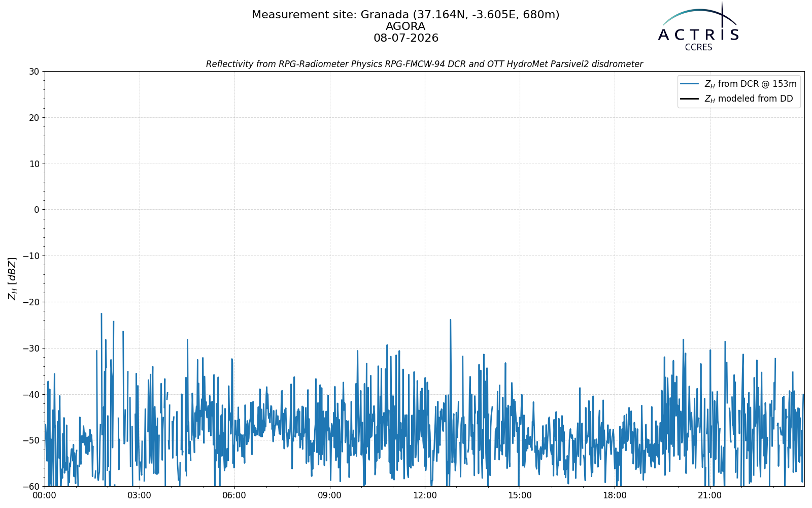812x508 pixels.
Task: Click the y-axis tick label −40
Action: (30, 395)
